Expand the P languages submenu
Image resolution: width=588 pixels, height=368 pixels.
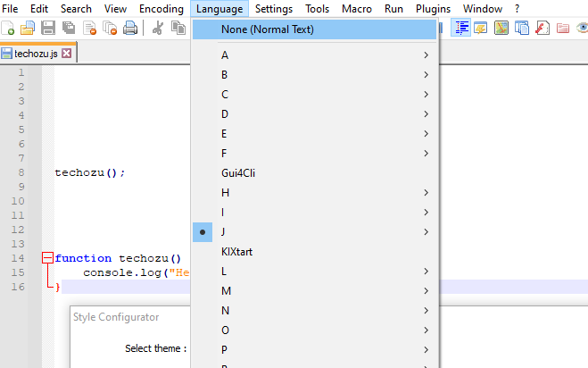click(x=314, y=350)
